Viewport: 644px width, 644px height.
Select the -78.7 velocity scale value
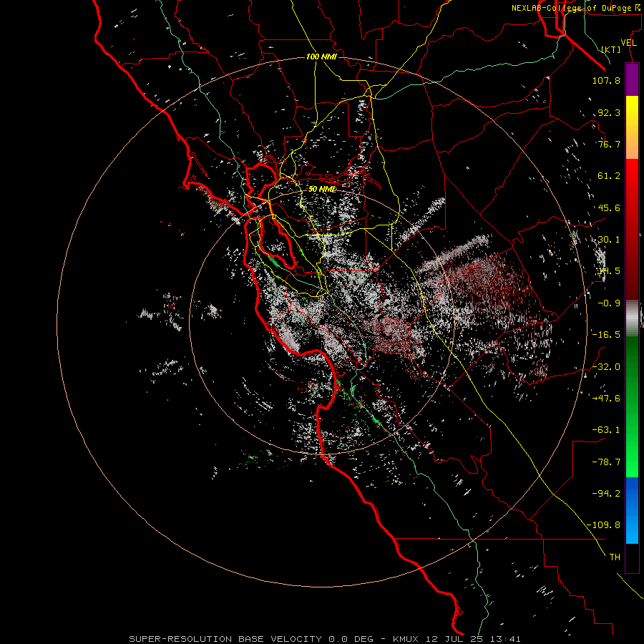tap(606, 462)
